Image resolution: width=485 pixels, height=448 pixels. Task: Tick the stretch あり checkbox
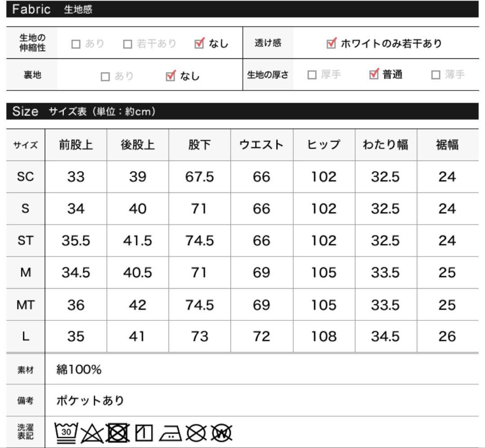(75, 44)
